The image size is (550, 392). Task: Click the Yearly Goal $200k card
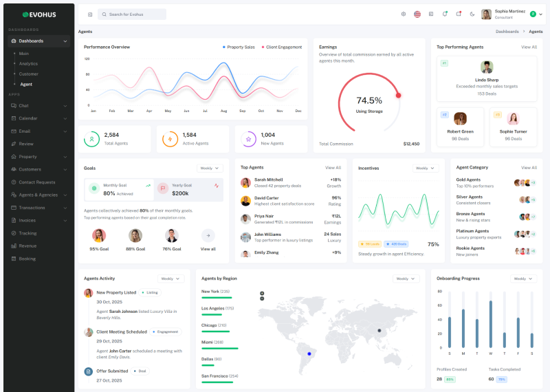tap(188, 189)
